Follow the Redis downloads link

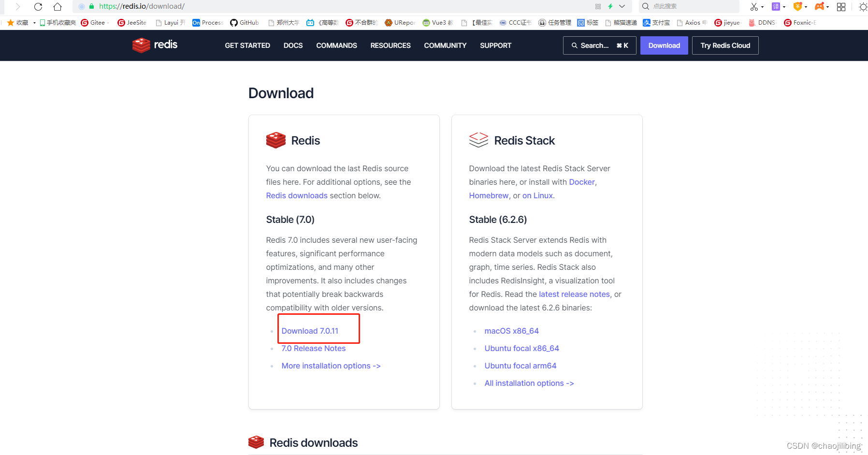pos(297,195)
